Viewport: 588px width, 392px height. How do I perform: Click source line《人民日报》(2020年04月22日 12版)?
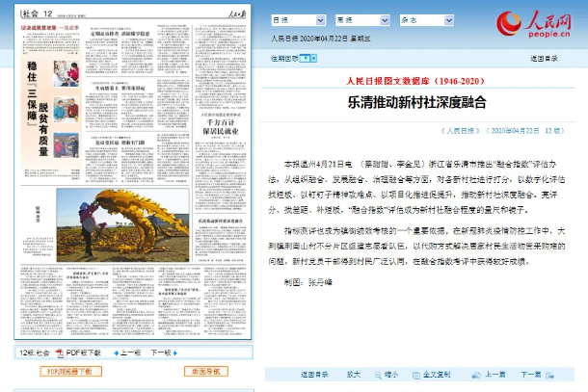point(503,131)
